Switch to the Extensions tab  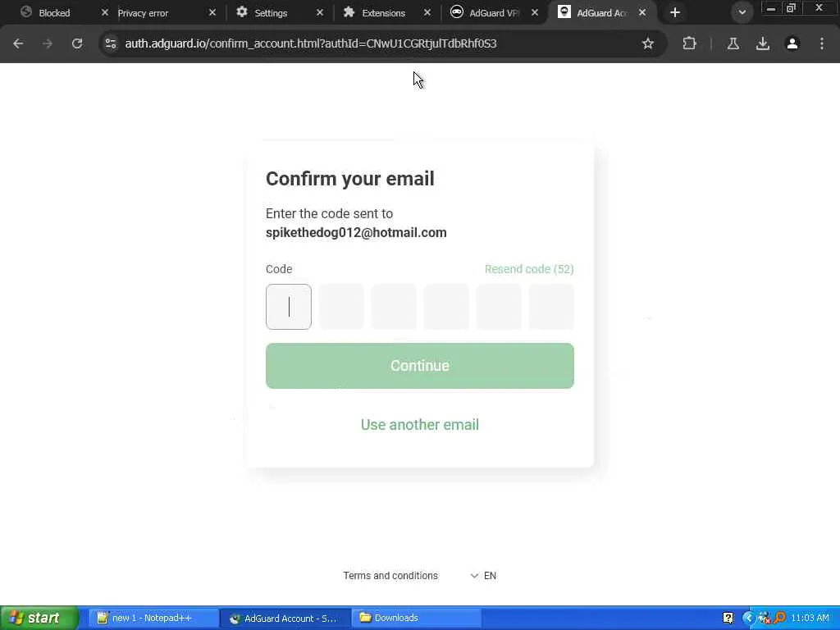(383, 13)
